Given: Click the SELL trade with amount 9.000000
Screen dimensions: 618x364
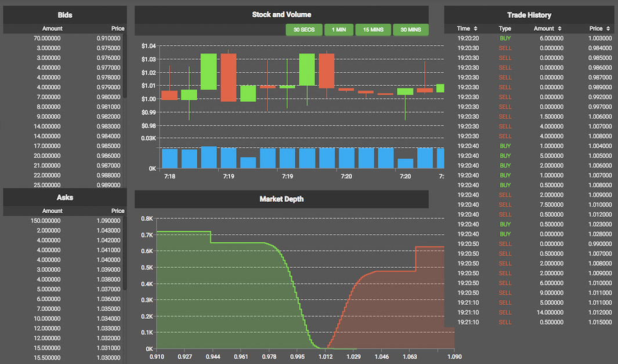Looking at the screenshot, I should tap(529, 293).
